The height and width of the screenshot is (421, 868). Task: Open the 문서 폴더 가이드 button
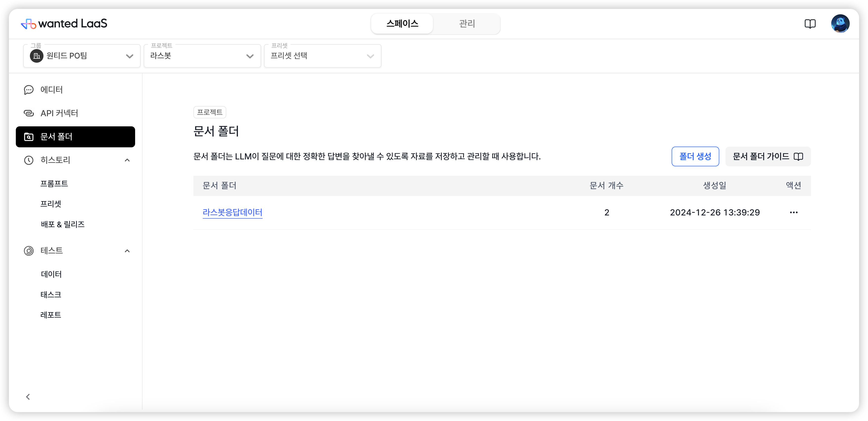click(767, 156)
